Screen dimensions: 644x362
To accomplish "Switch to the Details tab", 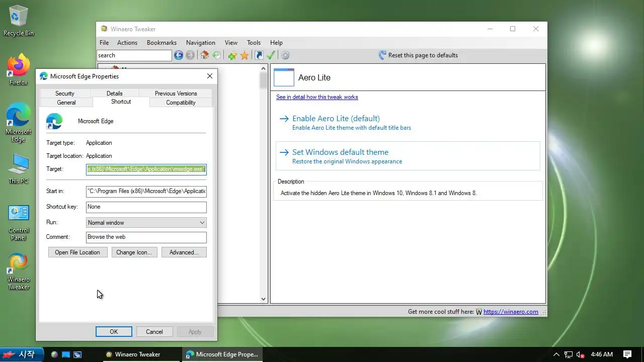I will pos(115,94).
